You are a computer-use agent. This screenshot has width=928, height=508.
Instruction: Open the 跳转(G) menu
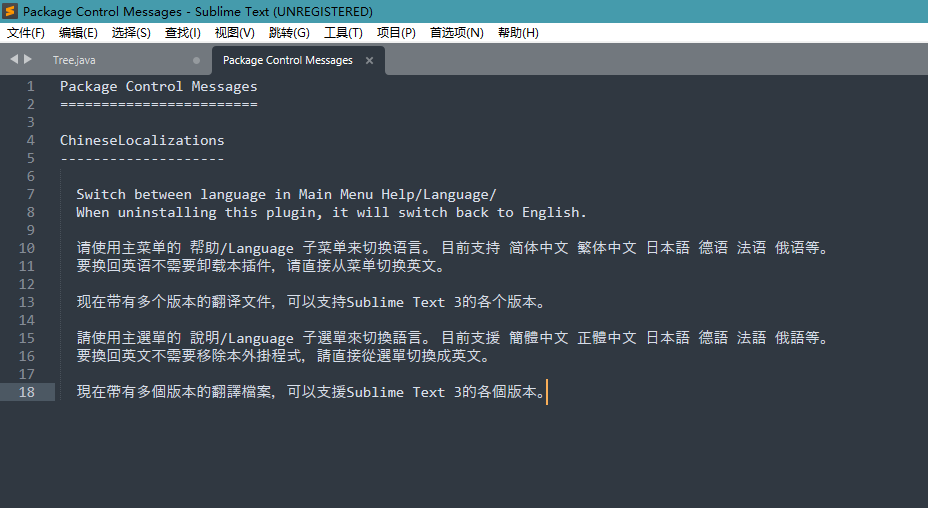point(289,33)
